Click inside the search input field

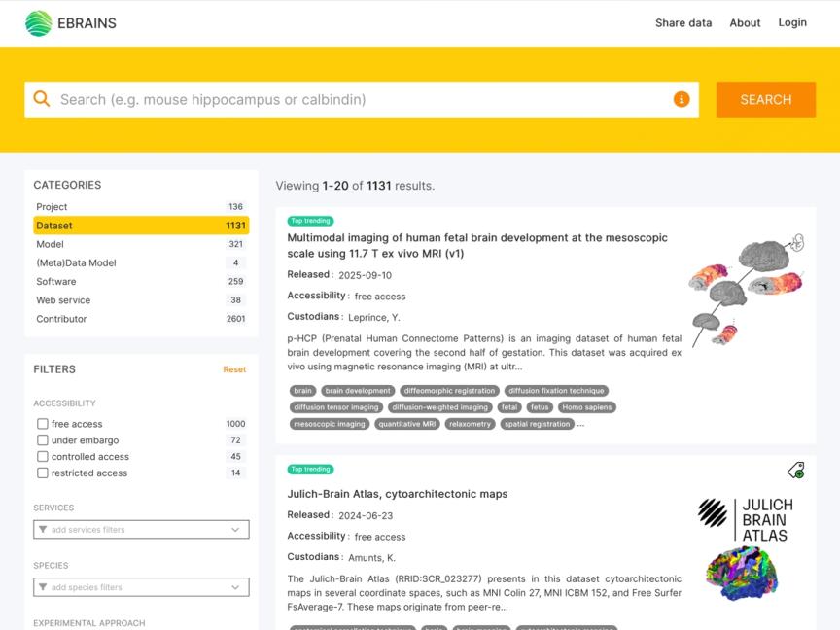pos(292,99)
